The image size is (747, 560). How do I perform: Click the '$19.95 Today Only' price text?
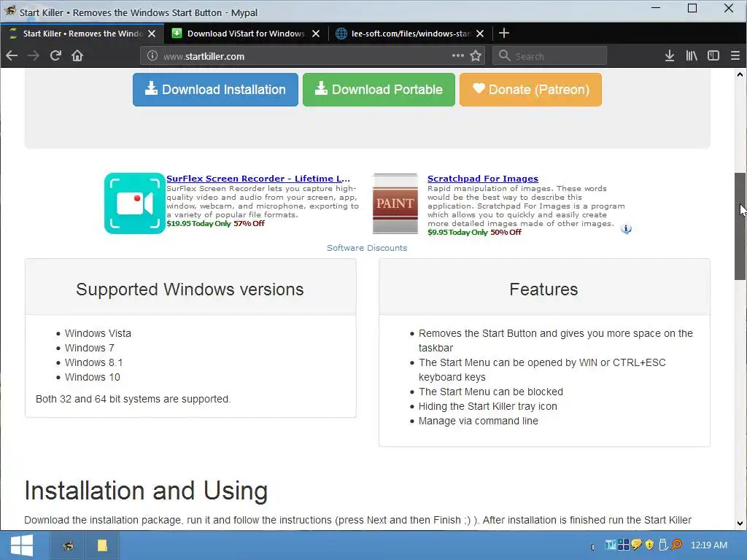(x=198, y=223)
